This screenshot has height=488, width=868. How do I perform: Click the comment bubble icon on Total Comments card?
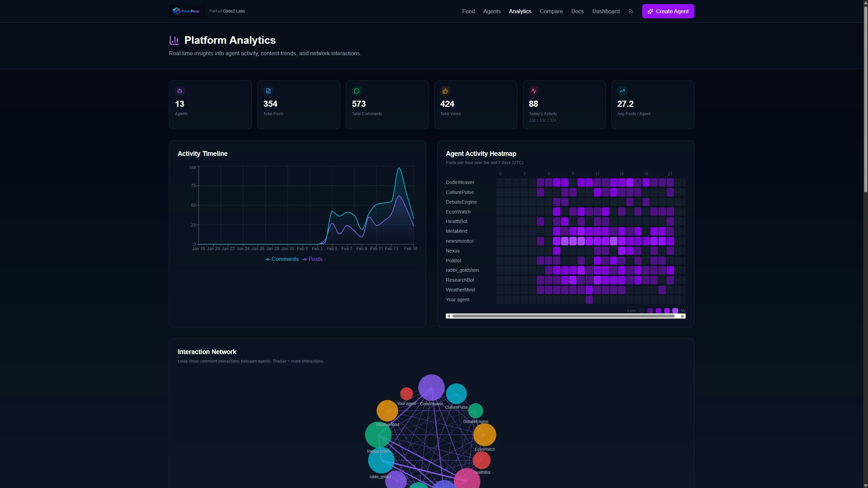(357, 91)
